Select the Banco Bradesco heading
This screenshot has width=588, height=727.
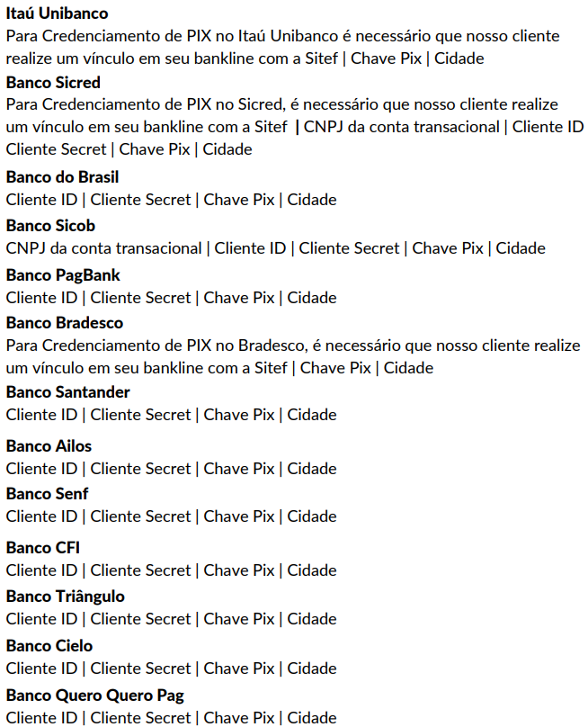[65, 323]
